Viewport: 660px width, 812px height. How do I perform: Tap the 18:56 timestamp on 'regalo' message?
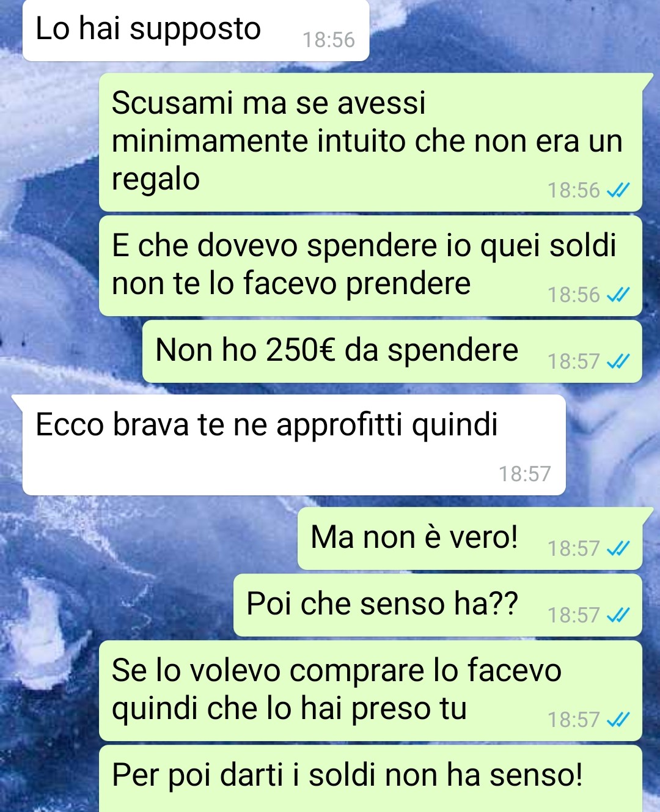point(574,191)
